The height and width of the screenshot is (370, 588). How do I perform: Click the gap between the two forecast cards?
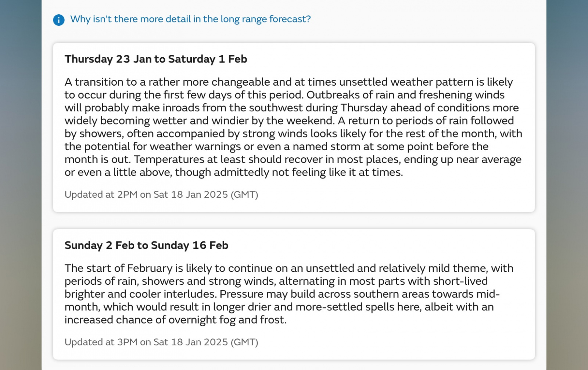coord(294,220)
